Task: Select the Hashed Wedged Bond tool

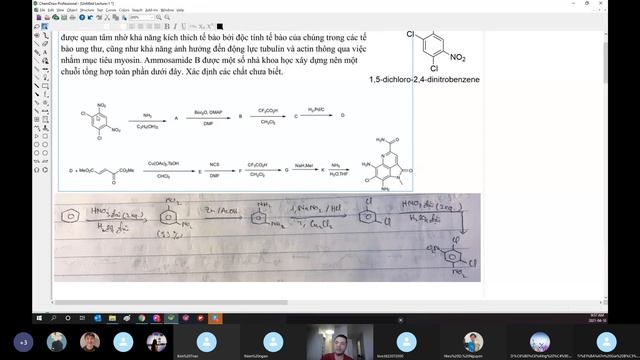Action: [x=37, y=77]
